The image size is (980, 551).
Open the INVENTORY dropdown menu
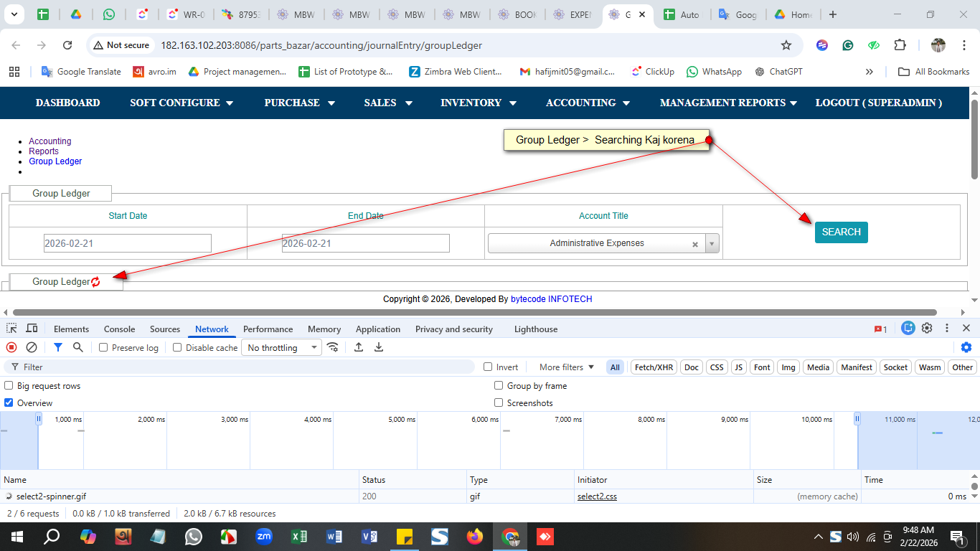pyautogui.click(x=479, y=103)
